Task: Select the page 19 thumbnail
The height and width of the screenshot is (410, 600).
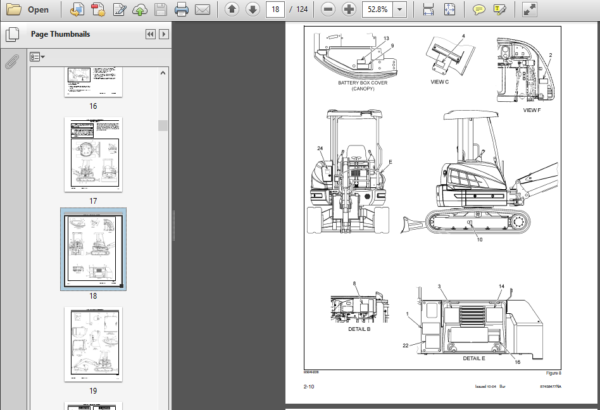Action: pos(93,344)
